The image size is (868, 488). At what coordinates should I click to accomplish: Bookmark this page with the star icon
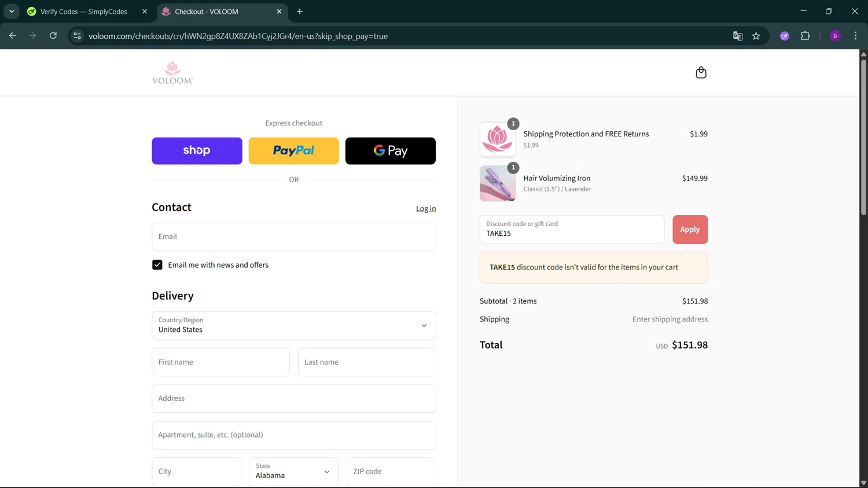(x=756, y=36)
